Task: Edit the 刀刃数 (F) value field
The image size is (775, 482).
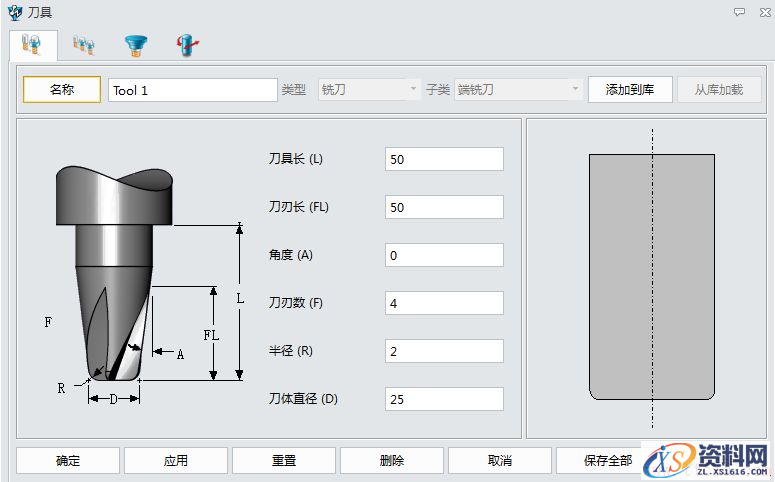Action: coord(444,303)
